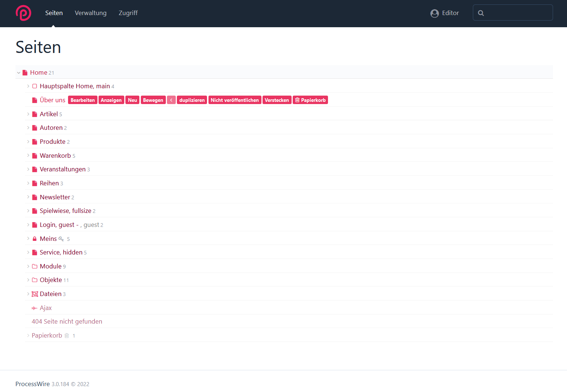Select the Produkte page in tree
Image resolution: width=567 pixels, height=392 pixels.
(x=53, y=142)
